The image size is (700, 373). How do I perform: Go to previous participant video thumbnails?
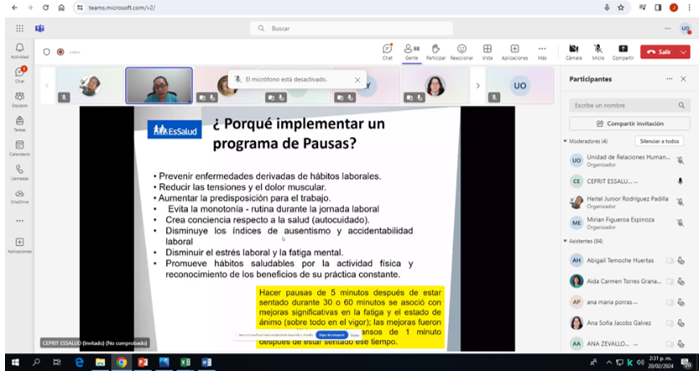pyautogui.click(x=47, y=86)
